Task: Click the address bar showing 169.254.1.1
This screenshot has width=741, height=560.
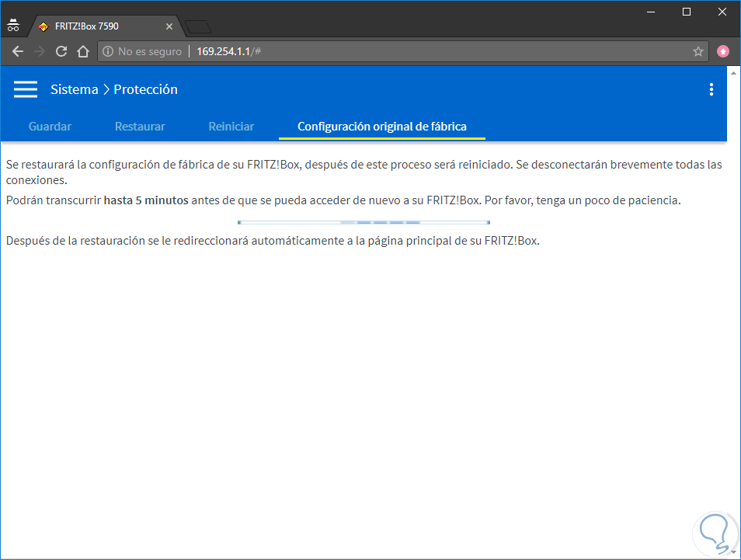Action: (403, 51)
